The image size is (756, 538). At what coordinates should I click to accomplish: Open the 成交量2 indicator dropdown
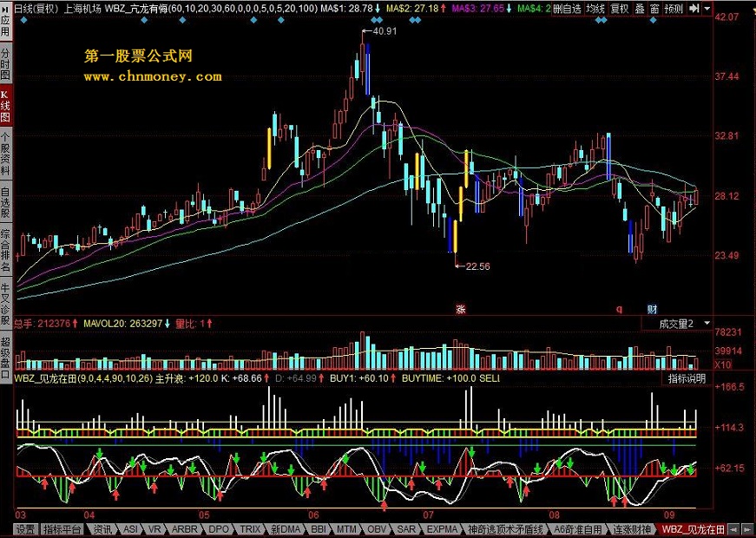pyautogui.click(x=677, y=324)
